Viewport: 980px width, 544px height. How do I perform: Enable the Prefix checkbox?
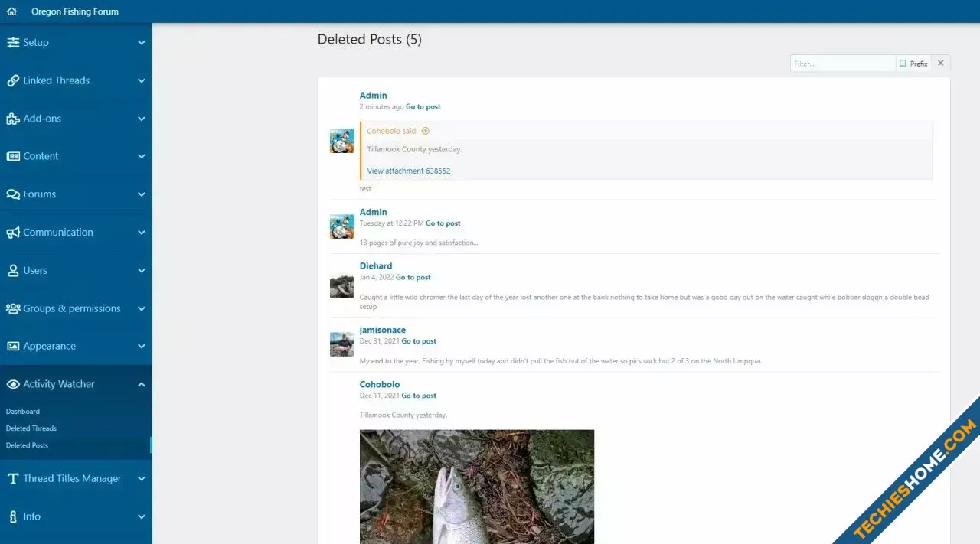point(903,64)
